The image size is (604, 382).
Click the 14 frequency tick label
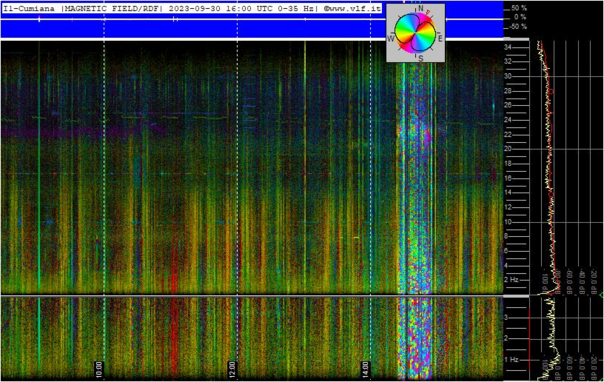point(508,193)
